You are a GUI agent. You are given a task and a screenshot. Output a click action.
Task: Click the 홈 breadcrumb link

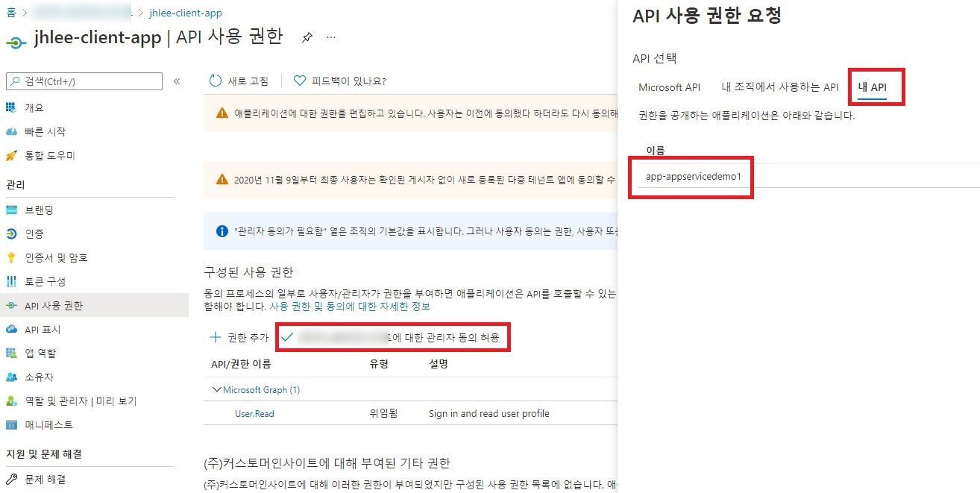click(10, 13)
